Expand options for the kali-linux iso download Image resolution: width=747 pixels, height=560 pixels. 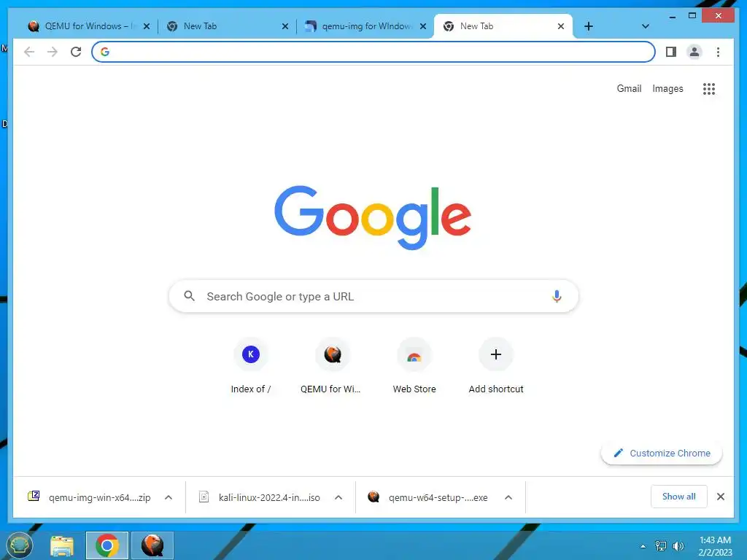(338, 497)
